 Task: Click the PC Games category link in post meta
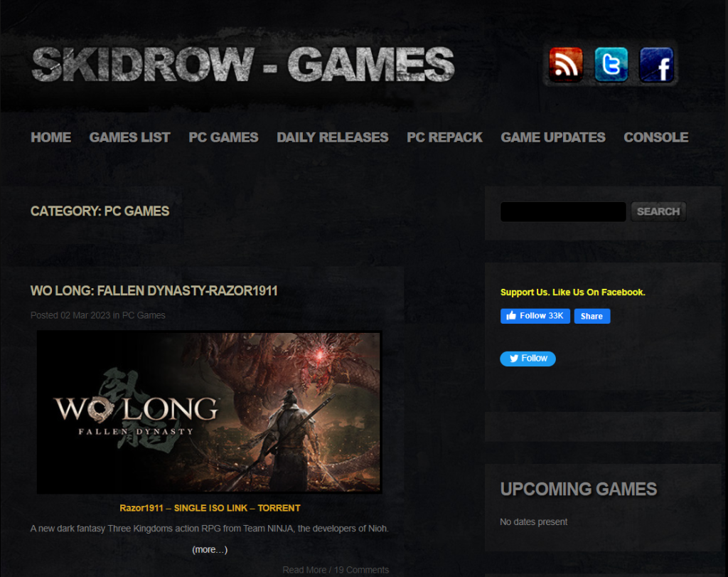coord(144,315)
